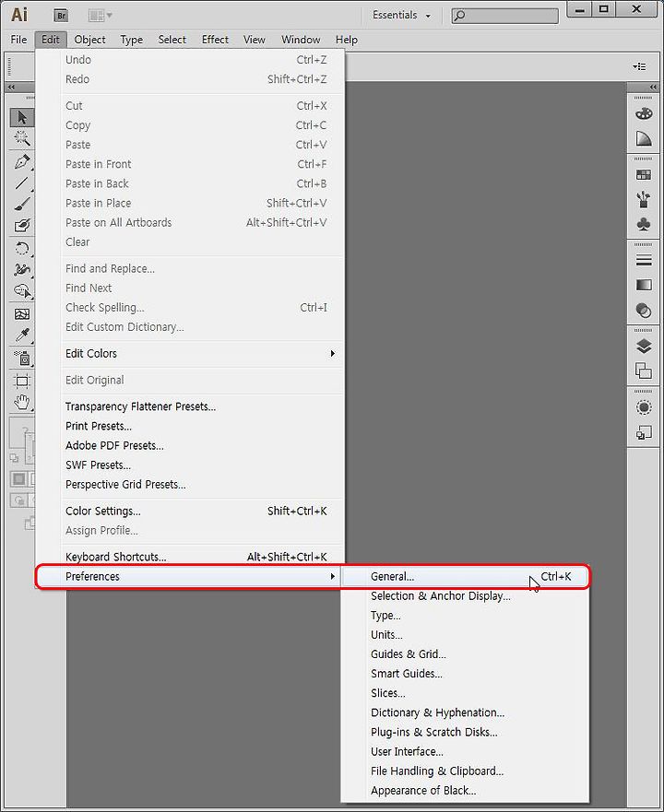Open the Arrange Documents dropdown
Screen dimensions: 664x812
[100, 16]
